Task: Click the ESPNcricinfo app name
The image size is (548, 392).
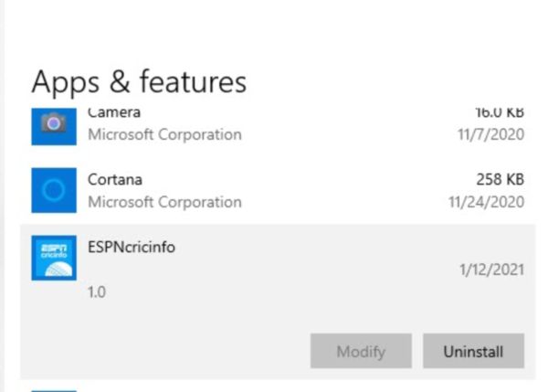Action: click(x=131, y=247)
